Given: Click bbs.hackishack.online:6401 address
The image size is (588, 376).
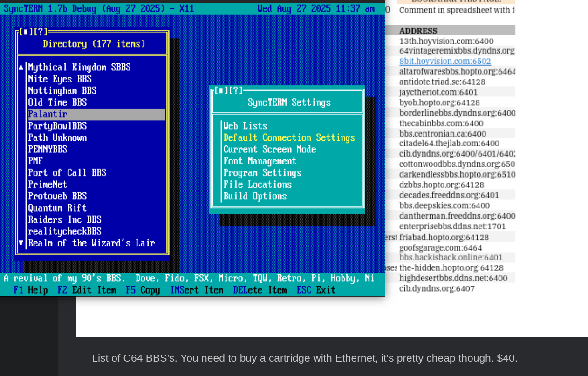Looking at the screenshot, I should point(451,257).
